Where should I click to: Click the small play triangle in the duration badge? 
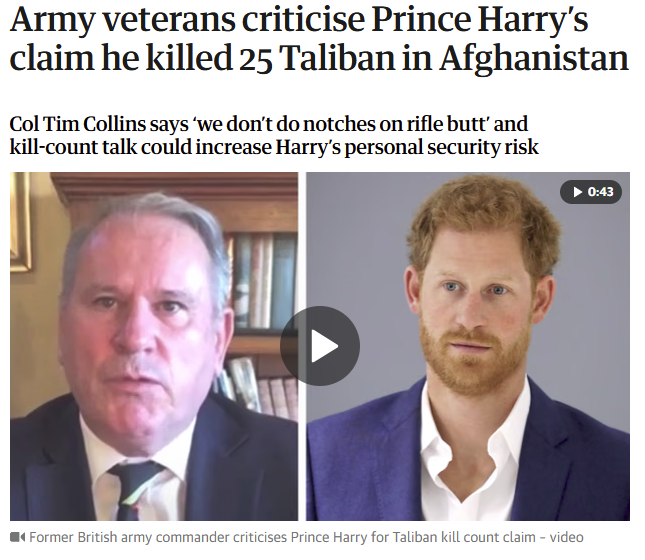click(578, 192)
